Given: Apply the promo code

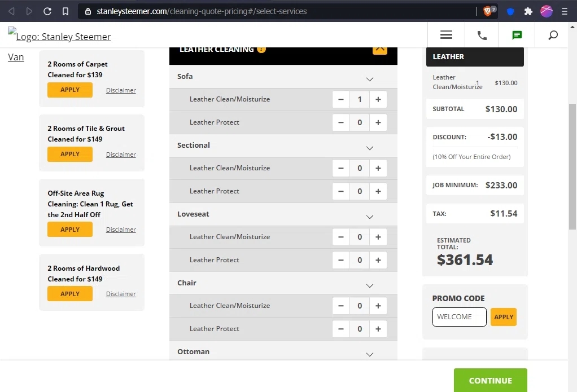Looking at the screenshot, I should pos(503,317).
